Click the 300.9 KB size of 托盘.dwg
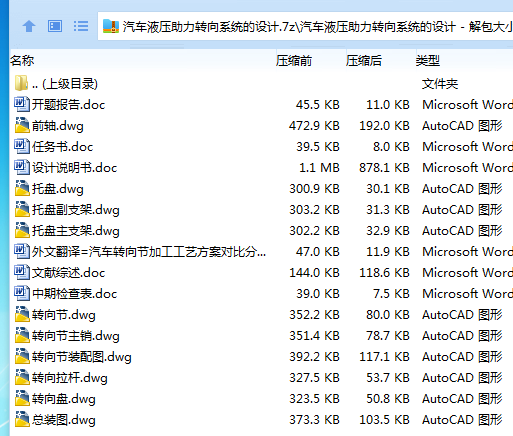 (314, 189)
